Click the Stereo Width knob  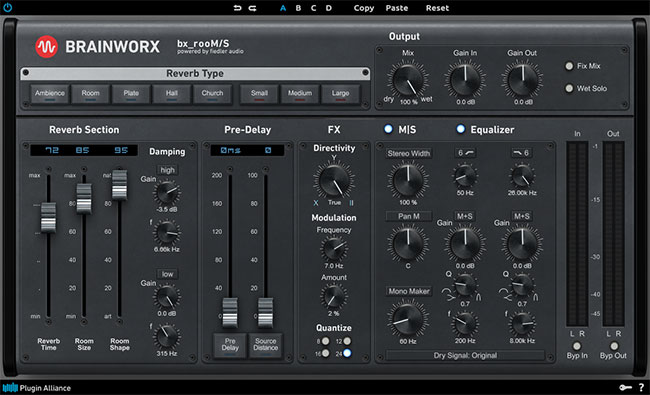408,181
